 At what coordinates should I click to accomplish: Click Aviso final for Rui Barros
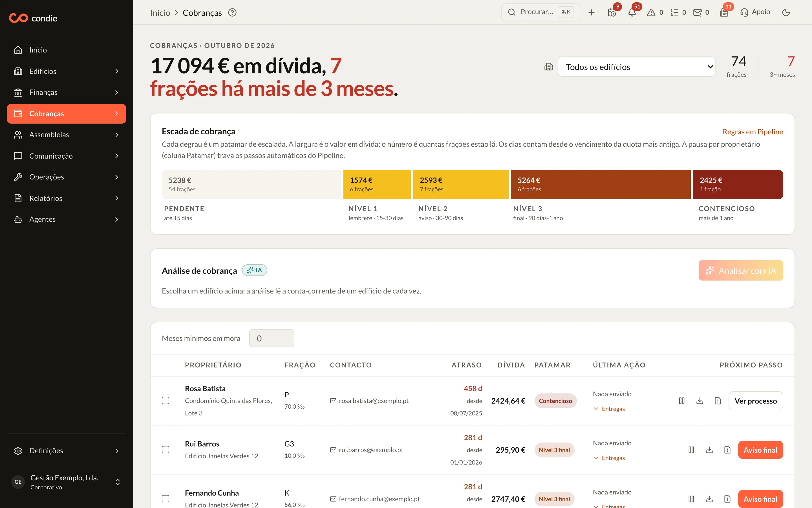(x=760, y=450)
